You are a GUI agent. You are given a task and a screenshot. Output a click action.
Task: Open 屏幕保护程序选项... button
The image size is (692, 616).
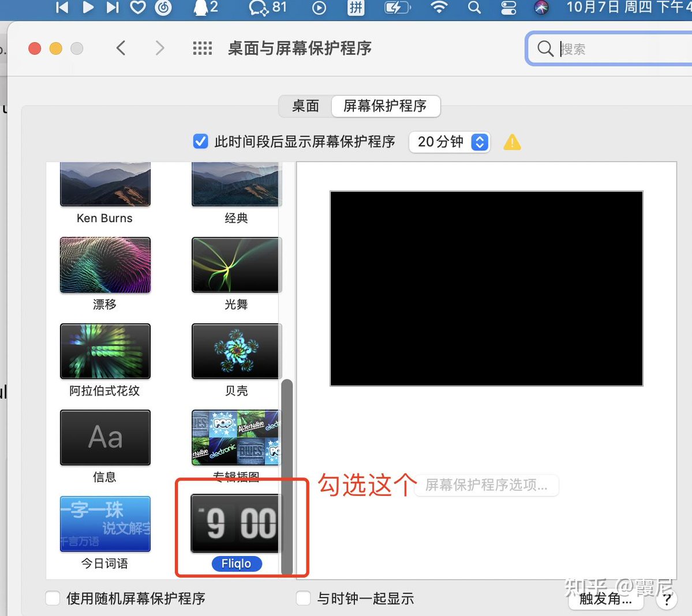pyautogui.click(x=487, y=485)
